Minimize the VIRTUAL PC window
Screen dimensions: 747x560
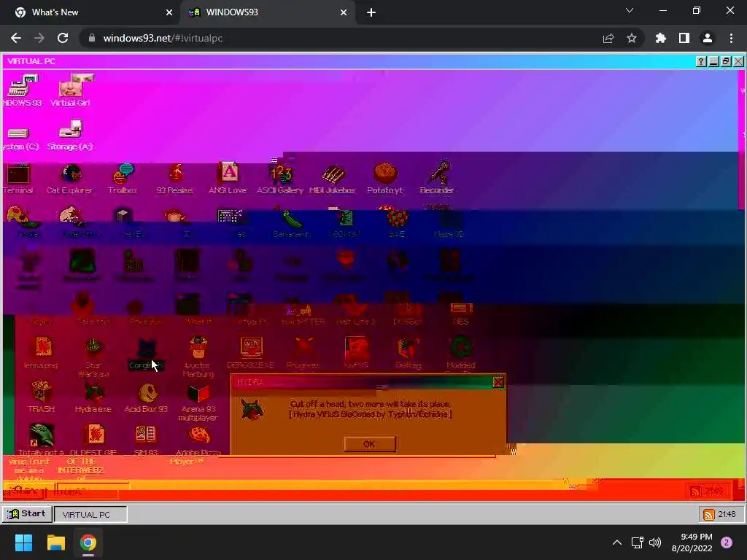click(x=713, y=61)
